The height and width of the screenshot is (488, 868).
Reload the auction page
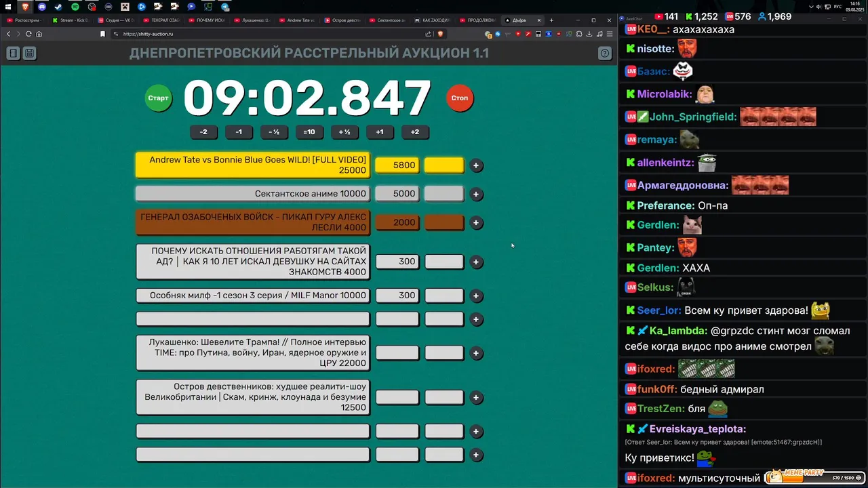pos(28,34)
